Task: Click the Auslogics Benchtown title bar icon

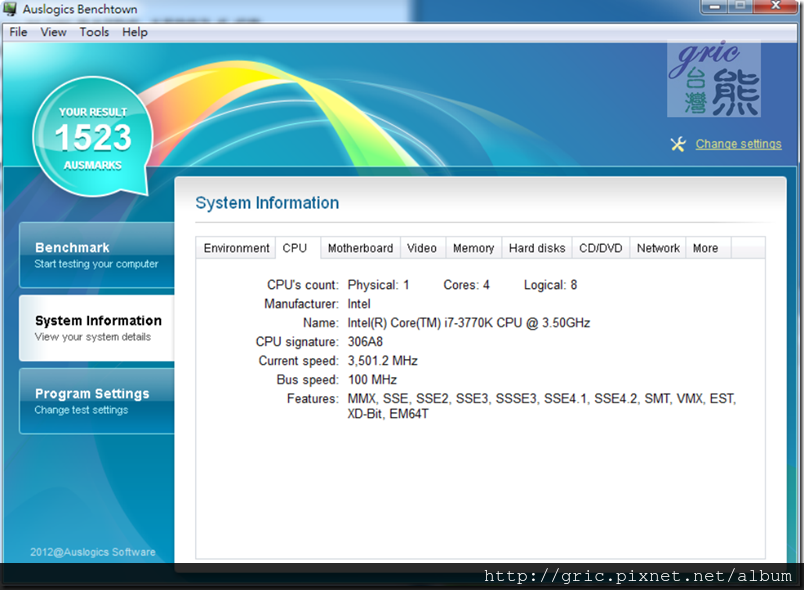Action: [10, 9]
